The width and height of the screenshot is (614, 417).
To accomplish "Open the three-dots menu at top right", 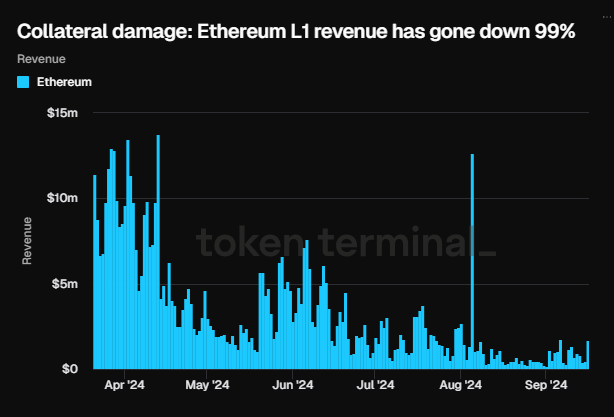I will (x=607, y=17).
